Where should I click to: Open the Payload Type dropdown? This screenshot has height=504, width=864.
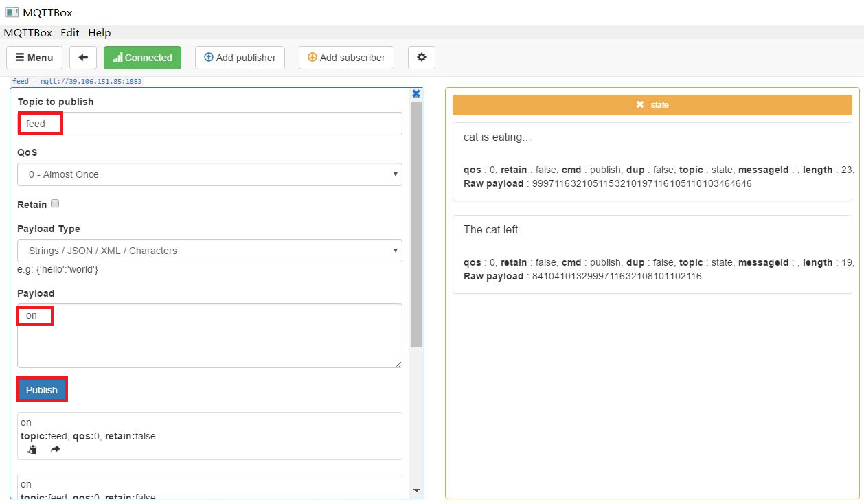[x=209, y=251]
